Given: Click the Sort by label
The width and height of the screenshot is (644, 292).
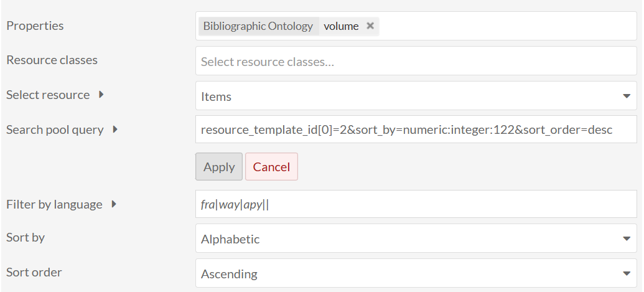Looking at the screenshot, I should coord(26,237).
